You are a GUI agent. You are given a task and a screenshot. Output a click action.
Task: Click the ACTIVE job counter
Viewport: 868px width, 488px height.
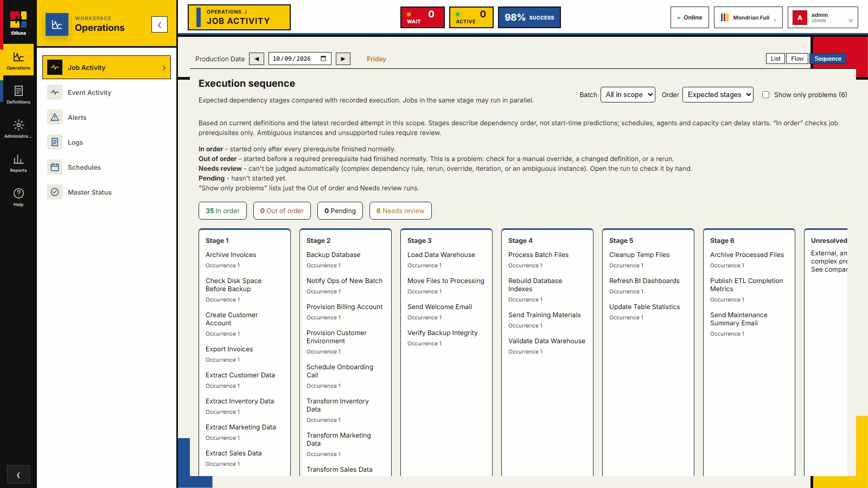point(471,17)
